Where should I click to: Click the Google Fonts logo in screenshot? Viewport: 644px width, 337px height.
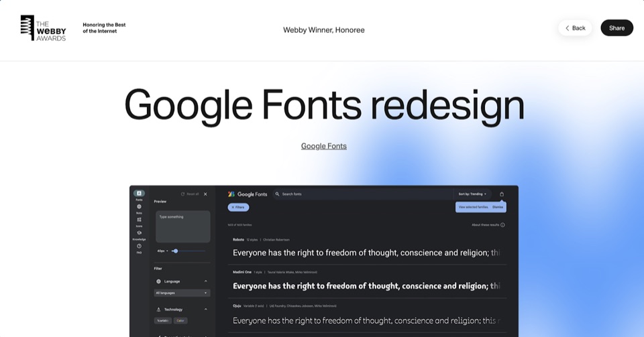(x=248, y=194)
